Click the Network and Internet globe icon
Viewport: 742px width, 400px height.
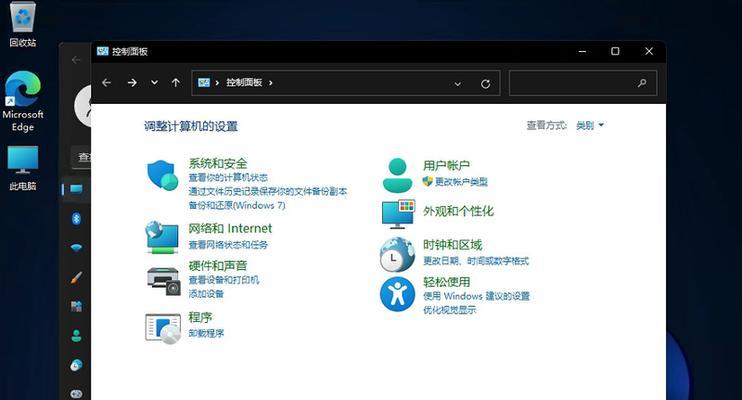pyautogui.click(x=162, y=237)
